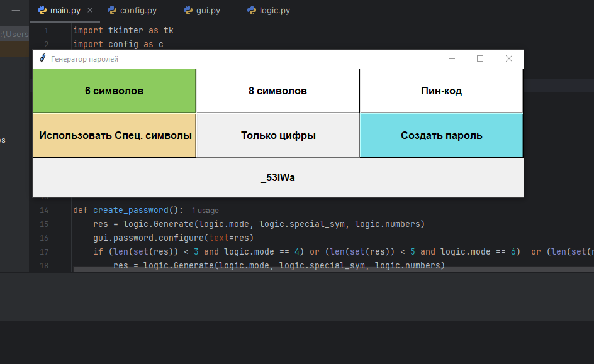This screenshot has width=594, height=364.
Task: Minimize the Генератор паролей window
Action: click(452, 58)
